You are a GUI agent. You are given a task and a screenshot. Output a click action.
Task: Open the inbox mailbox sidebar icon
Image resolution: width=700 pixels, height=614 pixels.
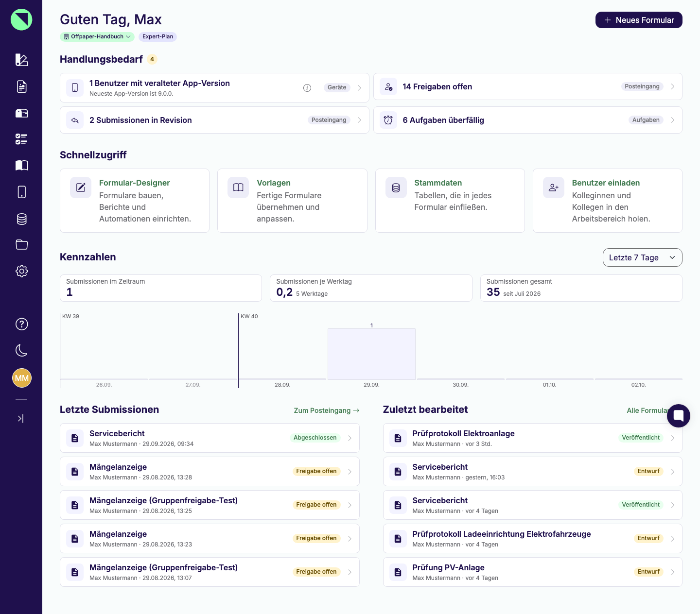(21, 113)
